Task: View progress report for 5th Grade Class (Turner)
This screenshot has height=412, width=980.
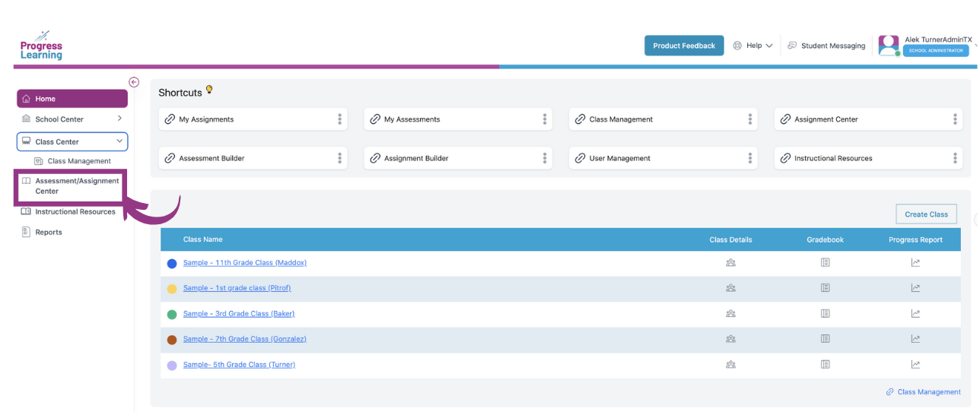Action: click(x=915, y=365)
